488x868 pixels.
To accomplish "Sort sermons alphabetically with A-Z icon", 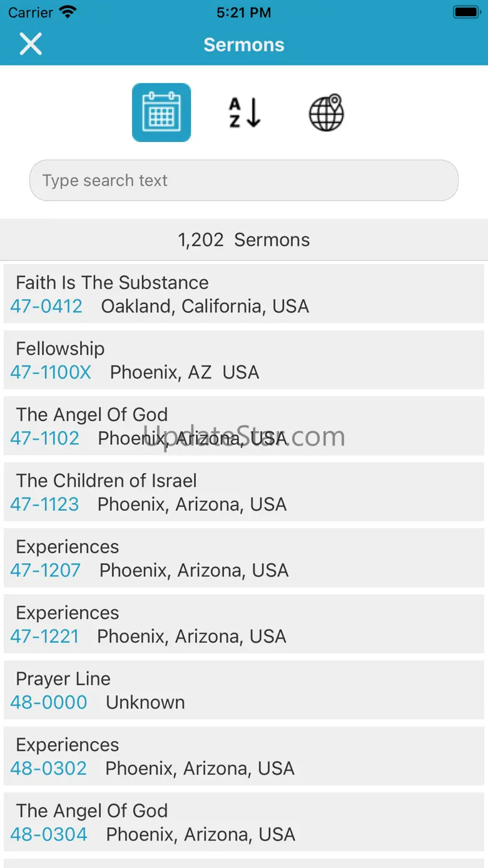I will click(244, 113).
